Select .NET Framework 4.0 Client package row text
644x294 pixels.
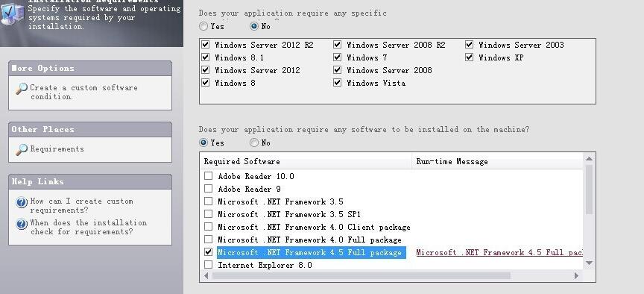314,227
